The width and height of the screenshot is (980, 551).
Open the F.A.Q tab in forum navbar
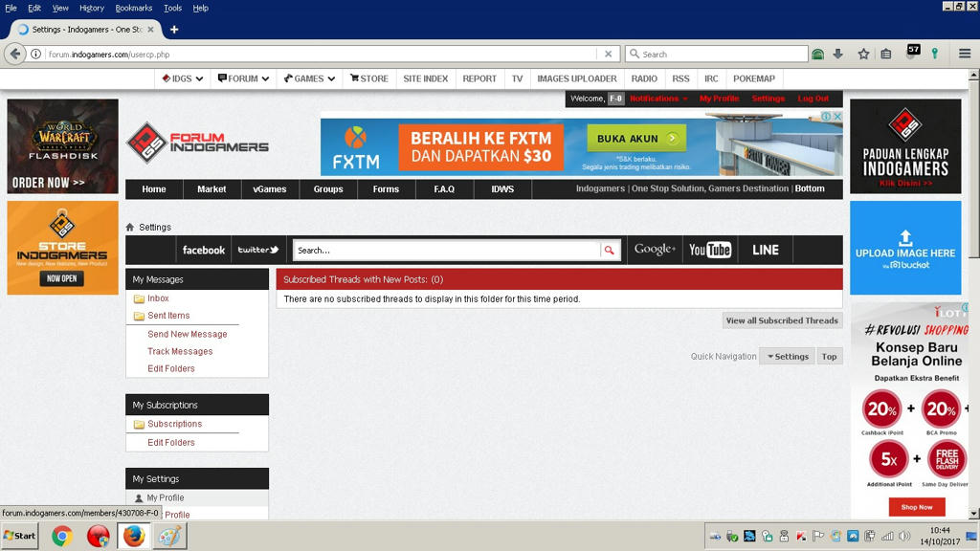pos(444,189)
